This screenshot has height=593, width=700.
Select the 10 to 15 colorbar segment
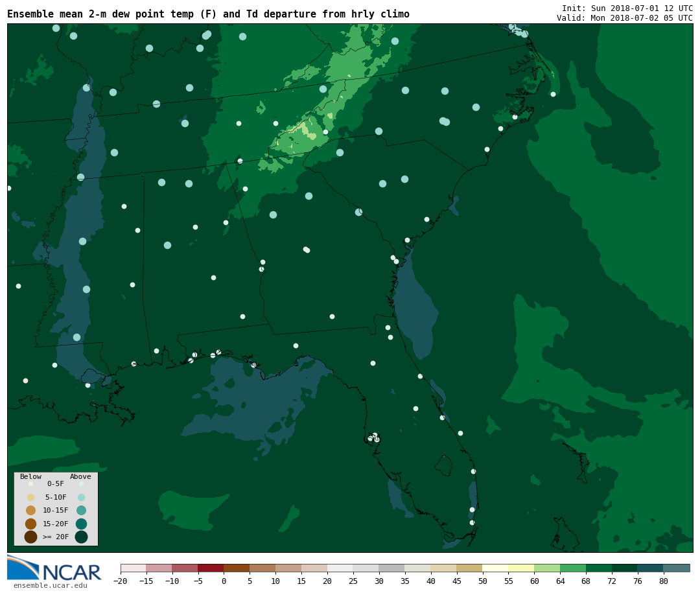[289, 568]
